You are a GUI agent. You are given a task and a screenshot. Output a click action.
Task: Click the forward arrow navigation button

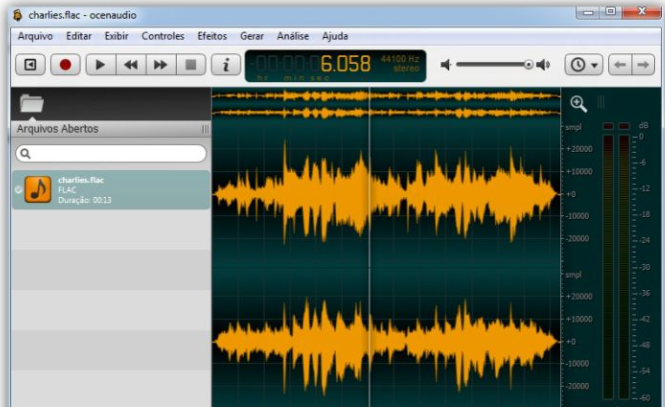(643, 65)
